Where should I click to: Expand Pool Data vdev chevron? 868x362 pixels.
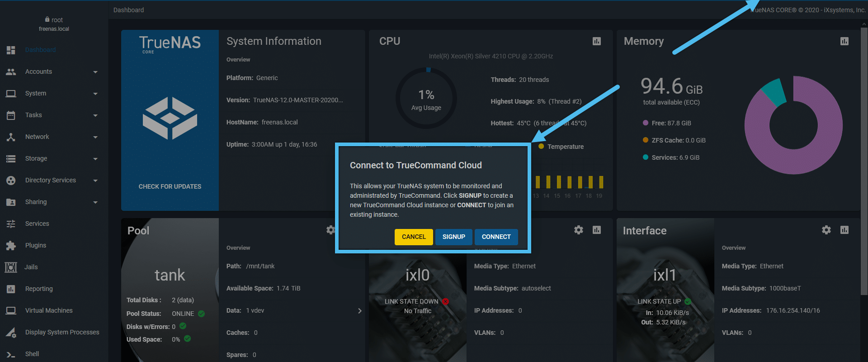click(360, 311)
